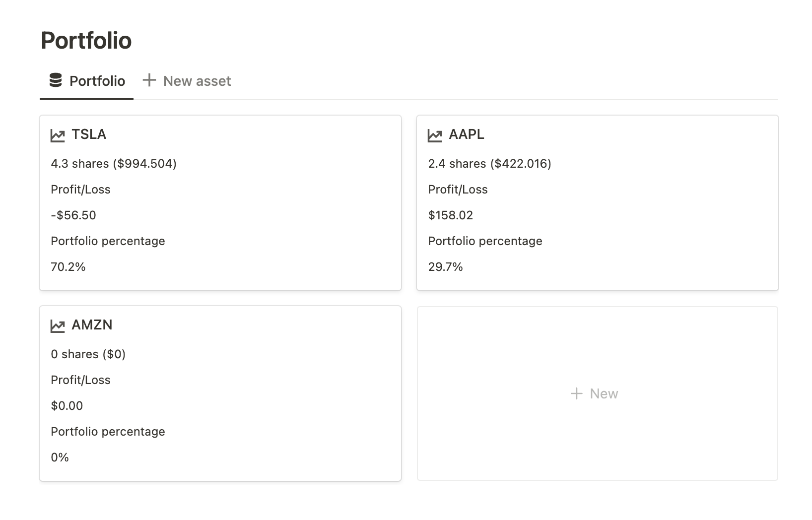Screen dimensions: 812x520
Task: Click the -$56.50 loss value
Action: pos(73,215)
